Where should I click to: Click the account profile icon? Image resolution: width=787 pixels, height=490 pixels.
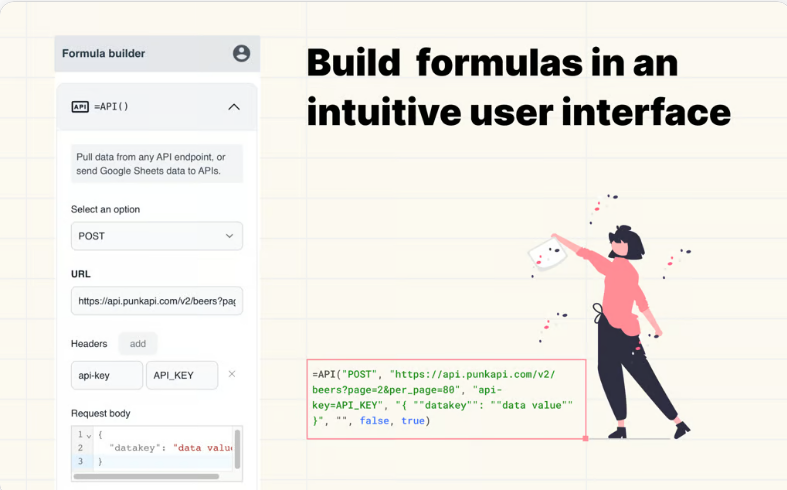[241, 54]
